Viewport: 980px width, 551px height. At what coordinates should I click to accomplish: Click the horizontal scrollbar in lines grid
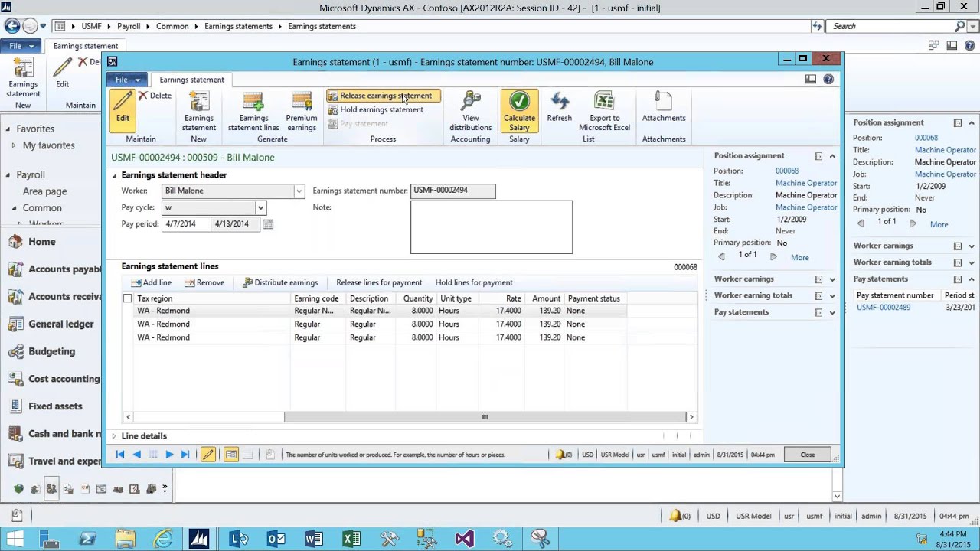click(x=485, y=417)
